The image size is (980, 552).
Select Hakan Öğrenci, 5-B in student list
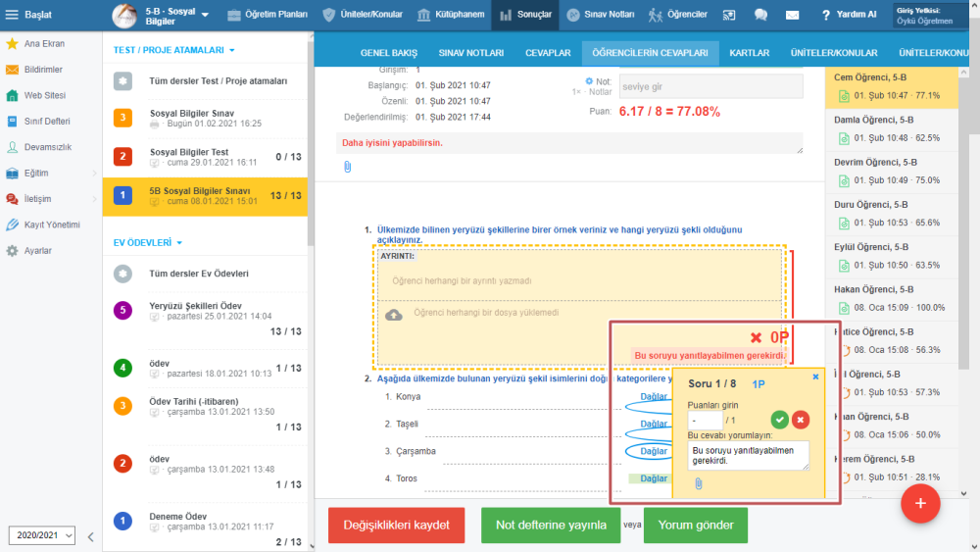coord(891,299)
